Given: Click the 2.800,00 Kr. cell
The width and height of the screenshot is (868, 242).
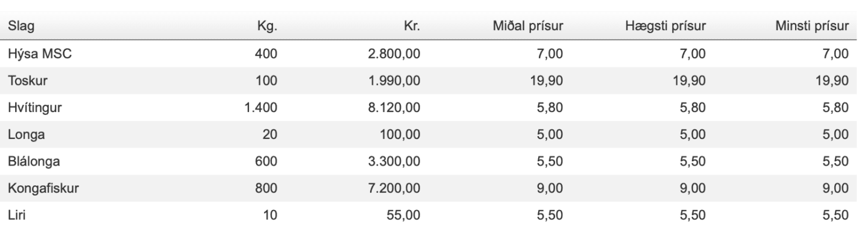Looking at the screenshot, I should coord(395,55).
